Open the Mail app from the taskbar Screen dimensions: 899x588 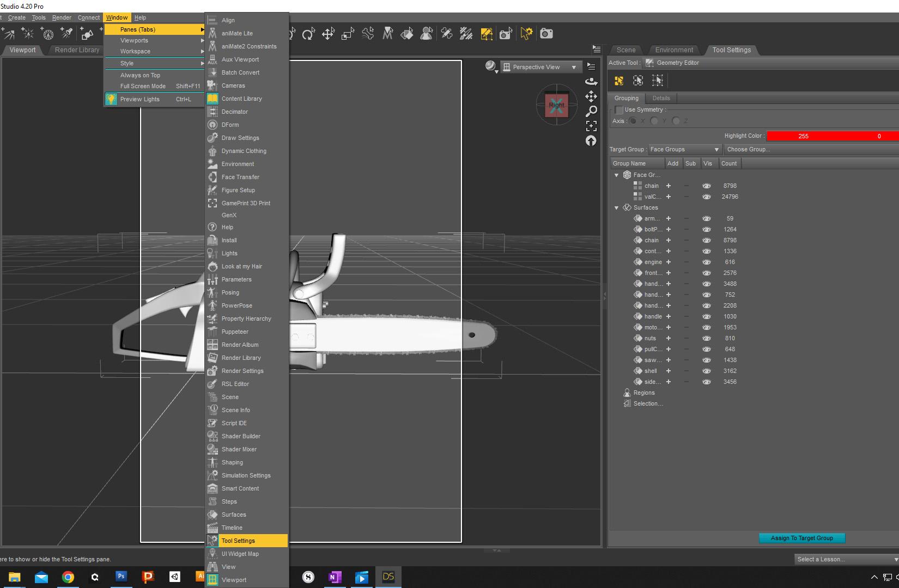click(x=41, y=577)
